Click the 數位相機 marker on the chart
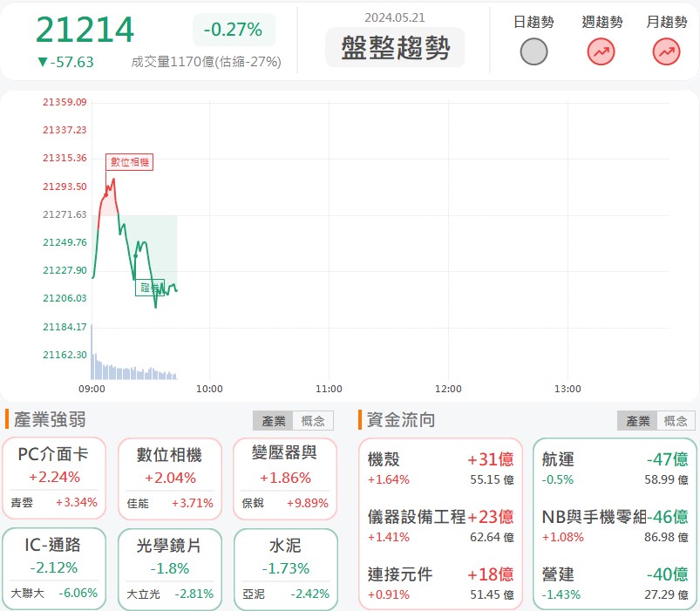700x611 pixels. click(x=129, y=162)
